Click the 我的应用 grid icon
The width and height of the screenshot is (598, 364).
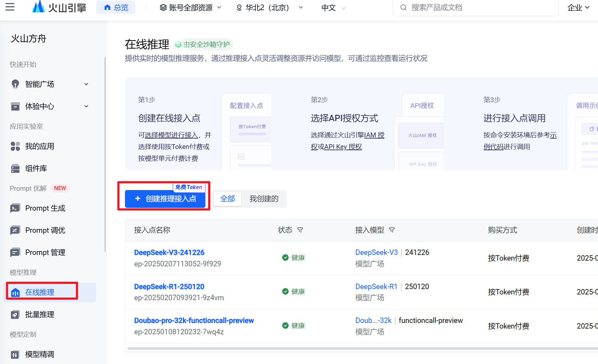tap(15, 146)
